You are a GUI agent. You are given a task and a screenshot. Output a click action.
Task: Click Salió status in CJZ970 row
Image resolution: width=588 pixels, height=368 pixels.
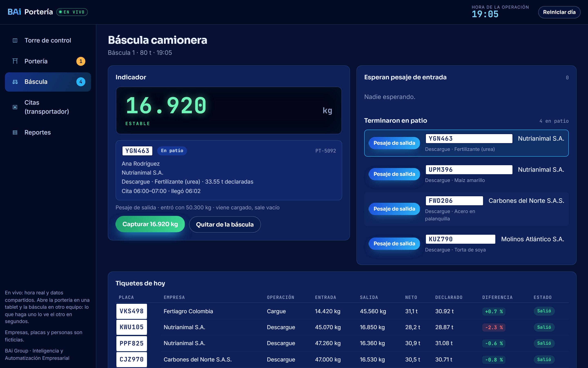[544, 359]
